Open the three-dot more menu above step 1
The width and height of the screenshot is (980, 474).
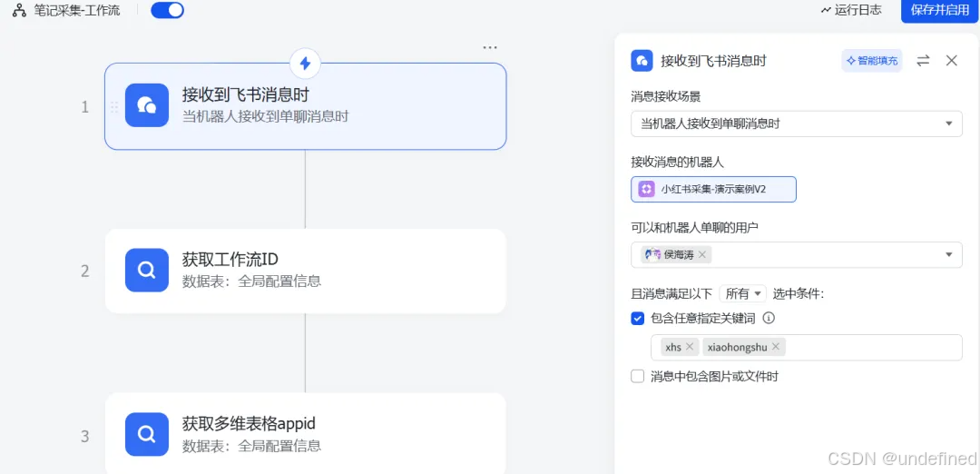(x=490, y=47)
